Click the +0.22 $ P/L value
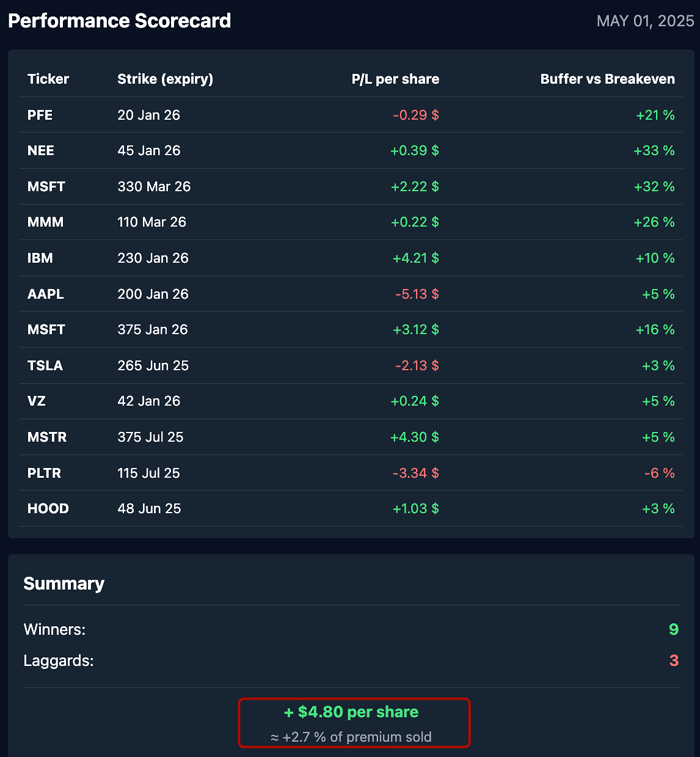The width and height of the screenshot is (700, 757). (415, 222)
